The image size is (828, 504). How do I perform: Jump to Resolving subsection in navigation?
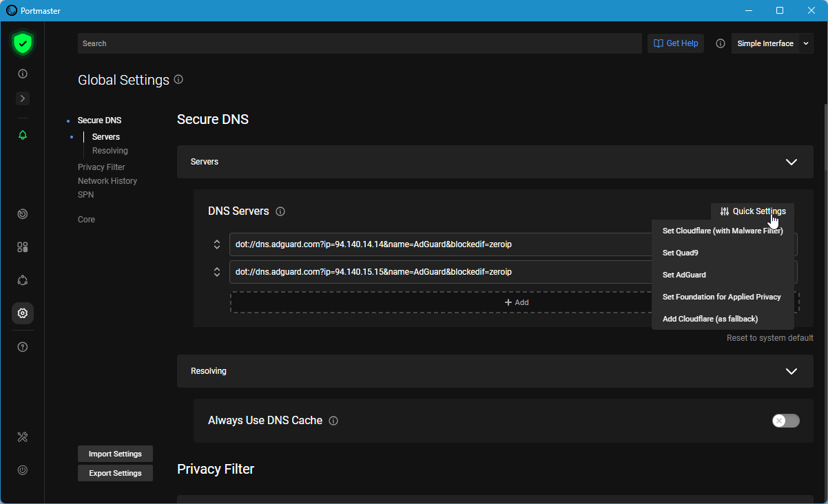110,151
